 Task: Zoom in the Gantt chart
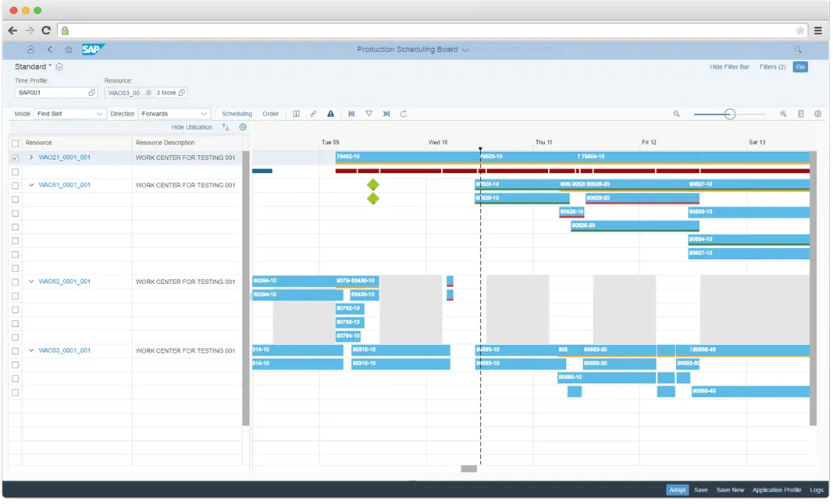pyautogui.click(x=783, y=114)
